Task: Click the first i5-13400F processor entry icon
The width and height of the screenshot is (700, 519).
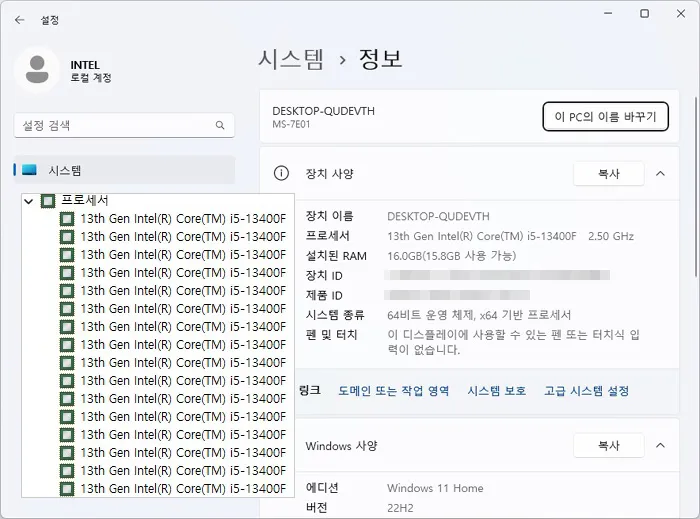Action: click(x=67, y=219)
